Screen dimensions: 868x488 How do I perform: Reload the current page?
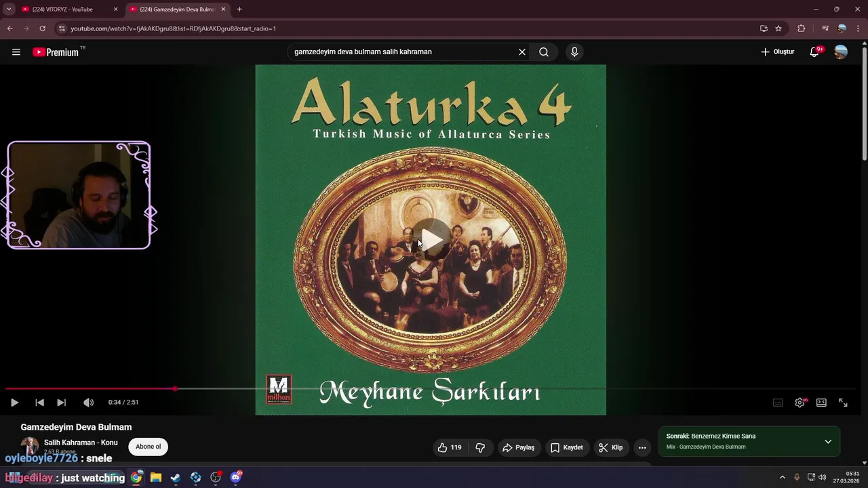point(42,28)
